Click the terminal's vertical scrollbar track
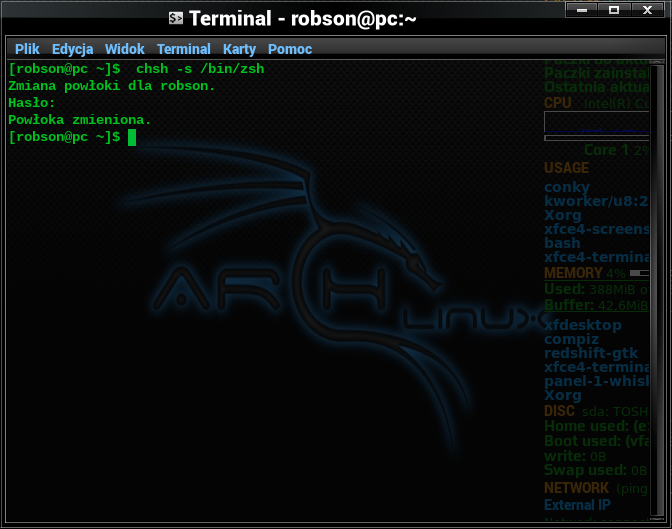The image size is (672, 529). (x=657, y=292)
